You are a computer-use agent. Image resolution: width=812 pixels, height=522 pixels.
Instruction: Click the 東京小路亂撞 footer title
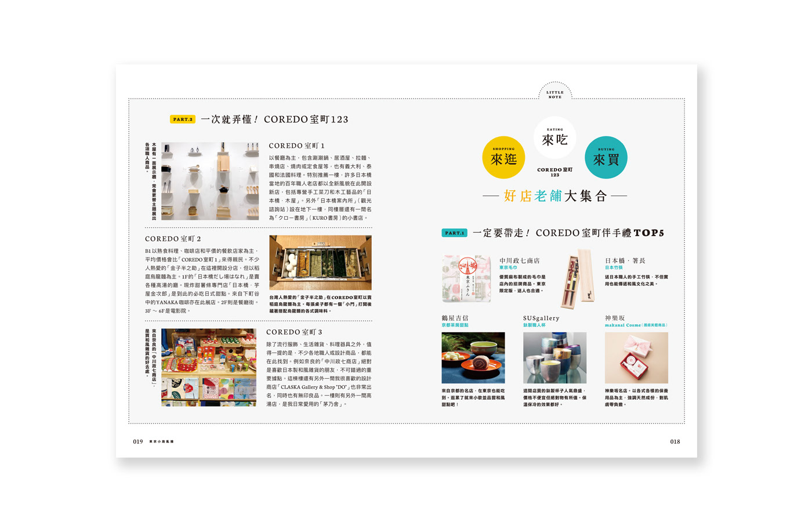[162, 442]
